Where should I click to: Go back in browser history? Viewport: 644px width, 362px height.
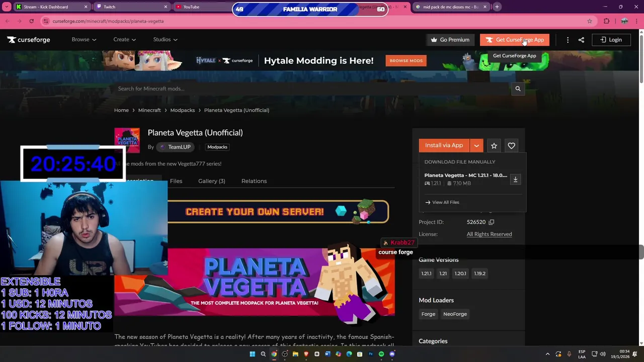pyautogui.click(x=7, y=21)
